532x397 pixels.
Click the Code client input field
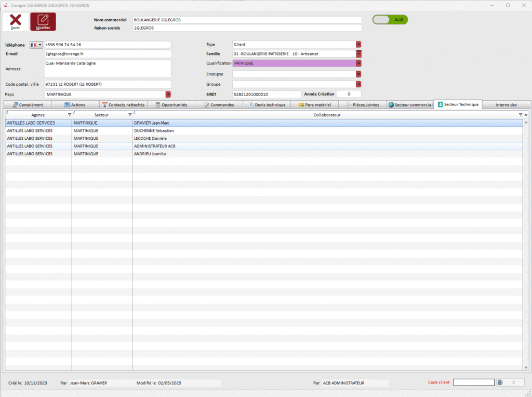pos(473,383)
